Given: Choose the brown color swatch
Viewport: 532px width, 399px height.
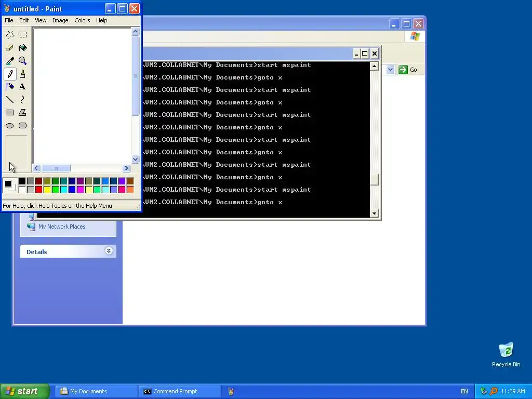Looking at the screenshot, I should [130, 181].
